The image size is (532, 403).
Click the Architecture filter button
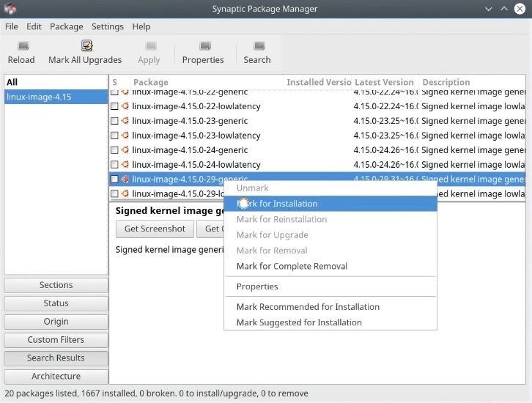(56, 376)
